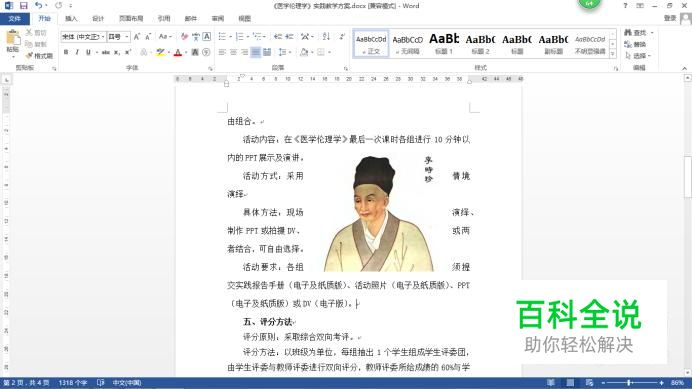
Task: Toggle strikethrough abc button
Action: pos(105,53)
